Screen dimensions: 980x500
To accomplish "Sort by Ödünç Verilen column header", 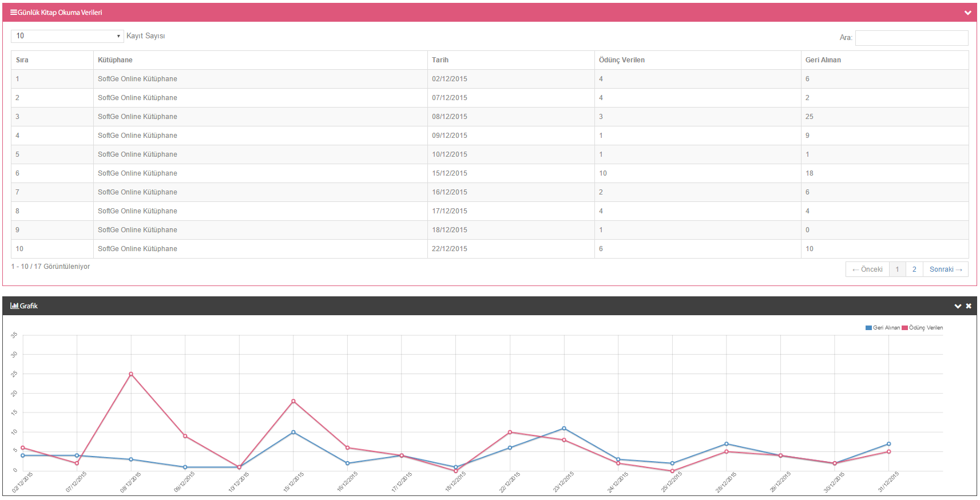I will [x=697, y=60].
